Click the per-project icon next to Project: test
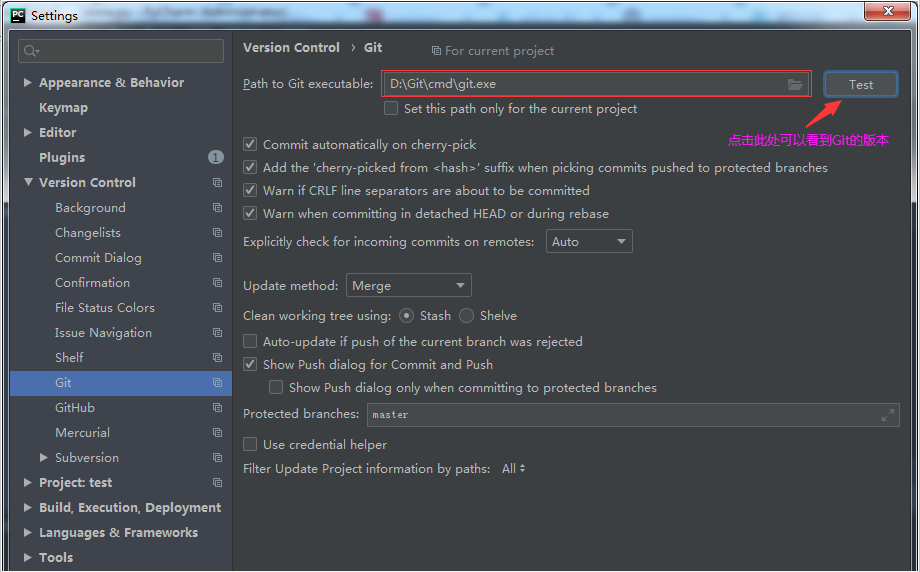 (x=217, y=482)
